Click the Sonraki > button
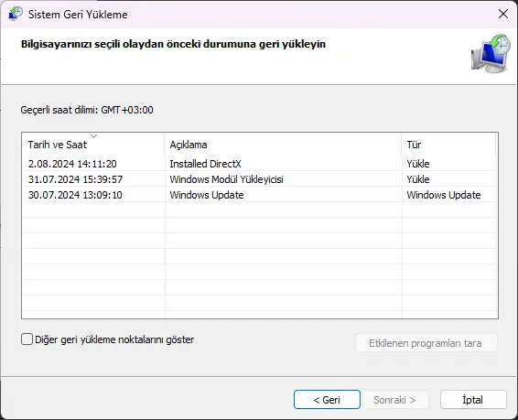This screenshot has height=420, width=518. pos(395,400)
